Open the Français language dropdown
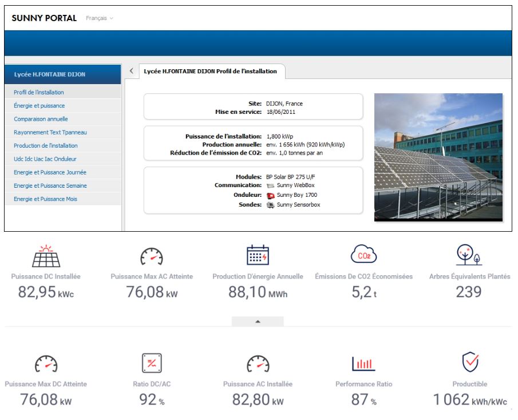518x420 pixels. click(x=99, y=18)
